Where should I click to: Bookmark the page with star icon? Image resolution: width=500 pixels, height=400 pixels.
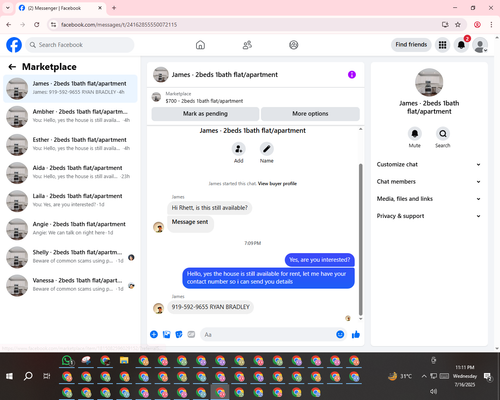[458, 25]
